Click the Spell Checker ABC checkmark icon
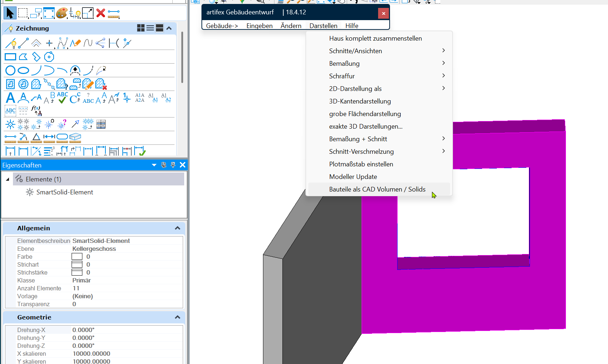Screen dimensions: 608x364 click(x=62, y=98)
